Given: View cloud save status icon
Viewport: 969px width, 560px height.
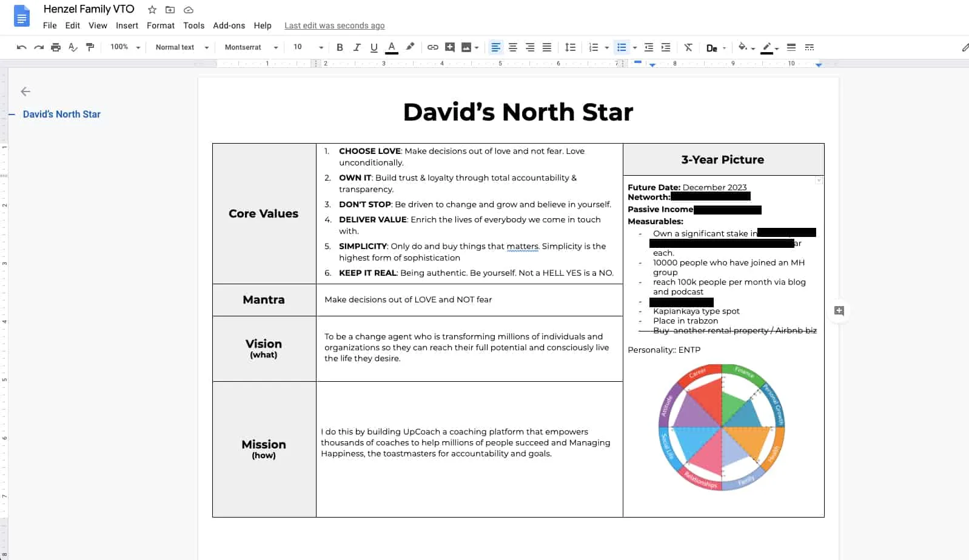Looking at the screenshot, I should [x=189, y=10].
